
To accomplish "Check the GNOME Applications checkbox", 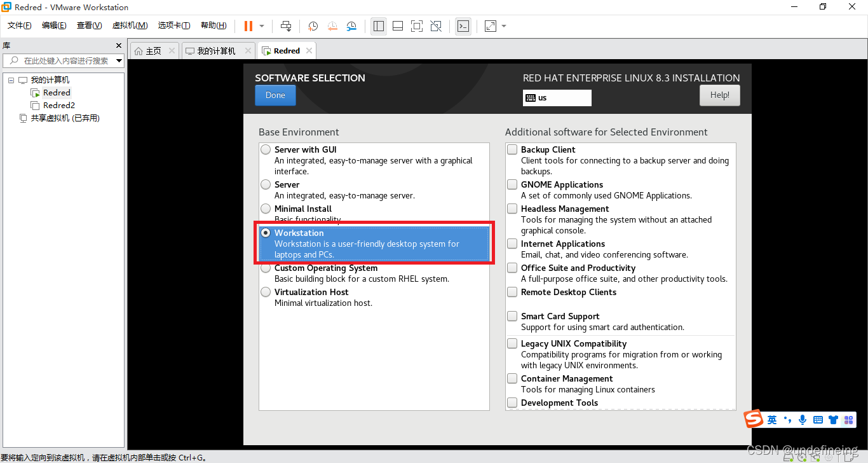I will click(x=512, y=184).
